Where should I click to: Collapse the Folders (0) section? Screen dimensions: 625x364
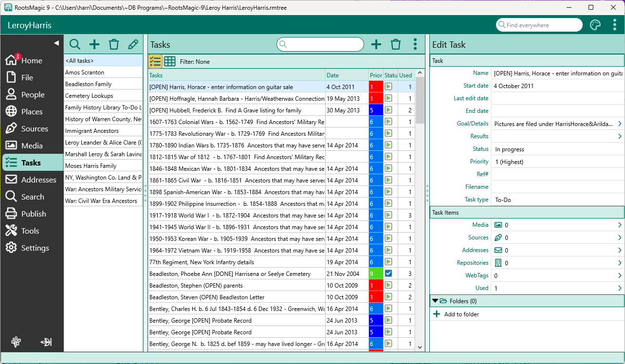pos(436,301)
